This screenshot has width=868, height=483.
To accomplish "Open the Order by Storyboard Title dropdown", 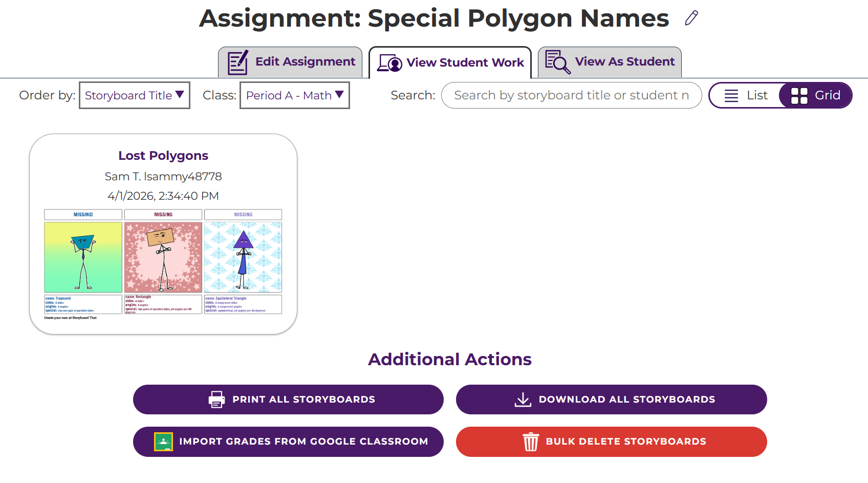I will (x=135, y=95).
